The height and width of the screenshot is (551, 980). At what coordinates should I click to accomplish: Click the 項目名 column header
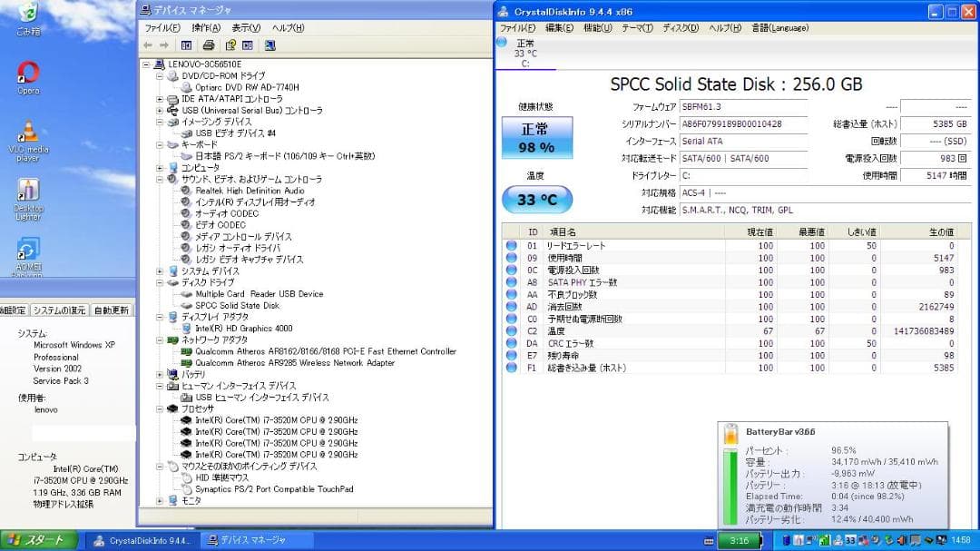point(633,232)
